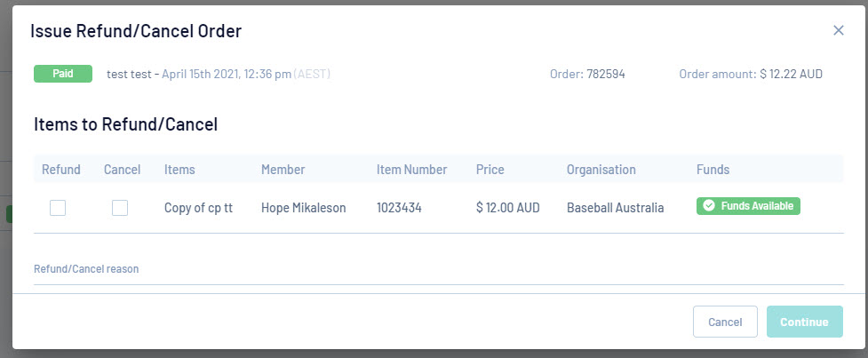Select the Funds Available label text
Screen dimensions: 868x358
tap(757, 206)
